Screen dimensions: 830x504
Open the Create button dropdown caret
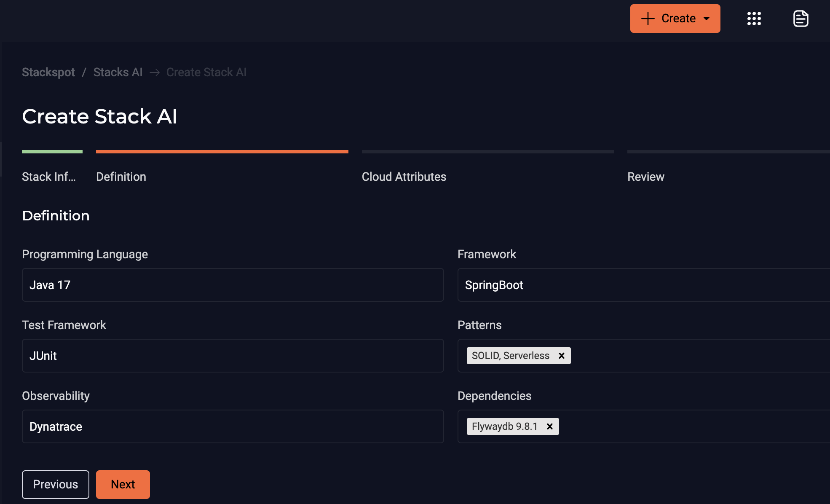pyautogui.click(x=706, y=19)
